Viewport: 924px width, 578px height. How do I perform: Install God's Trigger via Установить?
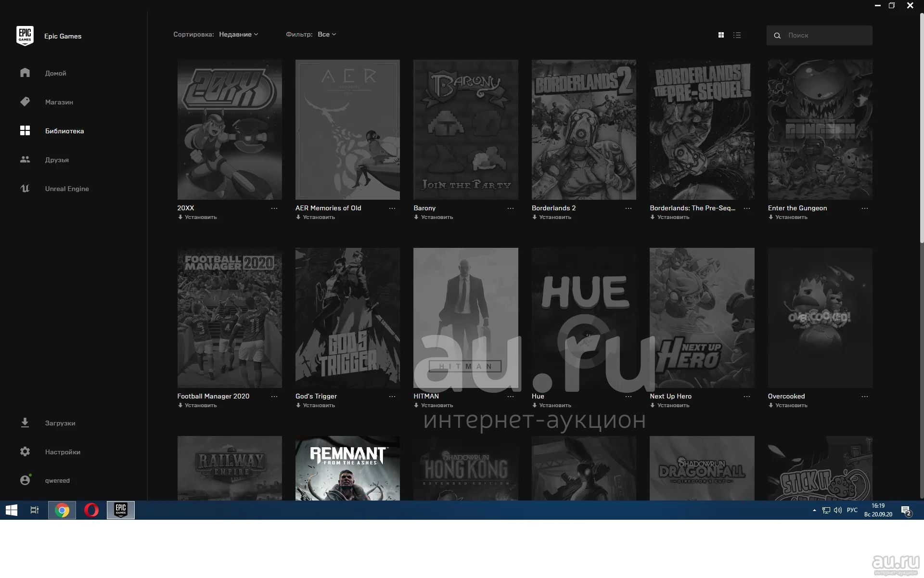pos(315,405)
